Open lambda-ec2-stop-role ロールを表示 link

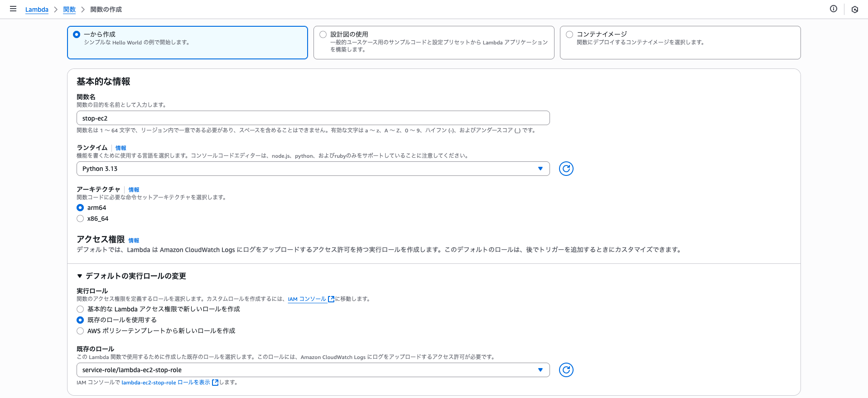(x=166, y=383)
